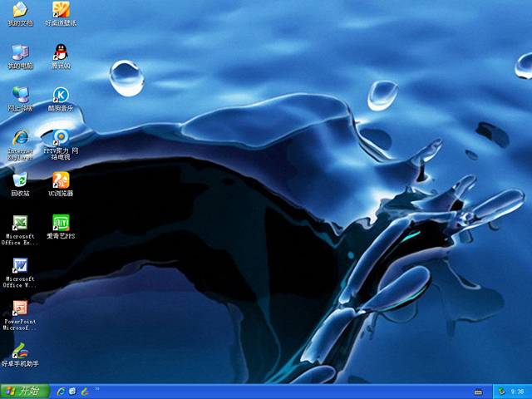Click the PPTV聚力 网络电视 icon

pyautogui.click(x=61, y=137)
